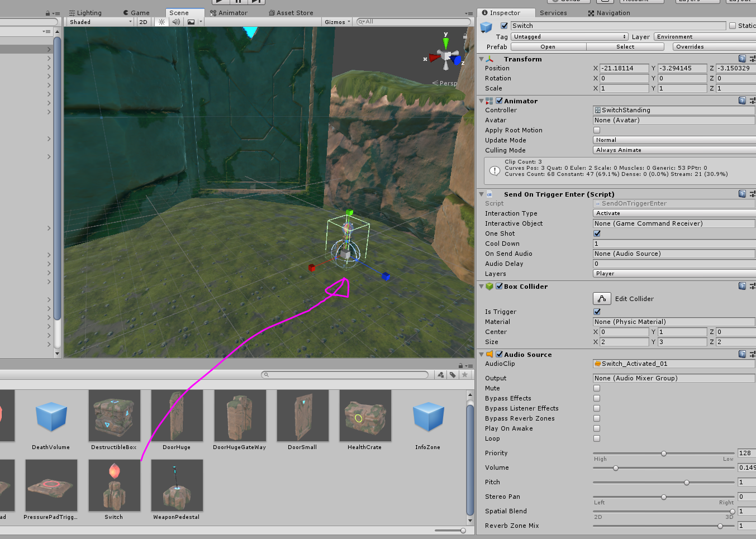Select the blue Z axis handle of move gizmo
Viewport: 756px width, 539px height.
coord(386,276)
